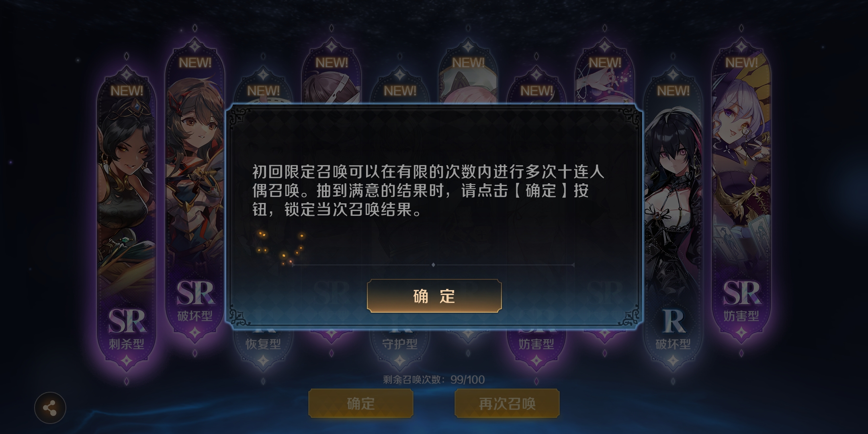The image size is (868, 434).
Task: Confirm the dialog with the golden 确定 button
Action: point(434,296)
